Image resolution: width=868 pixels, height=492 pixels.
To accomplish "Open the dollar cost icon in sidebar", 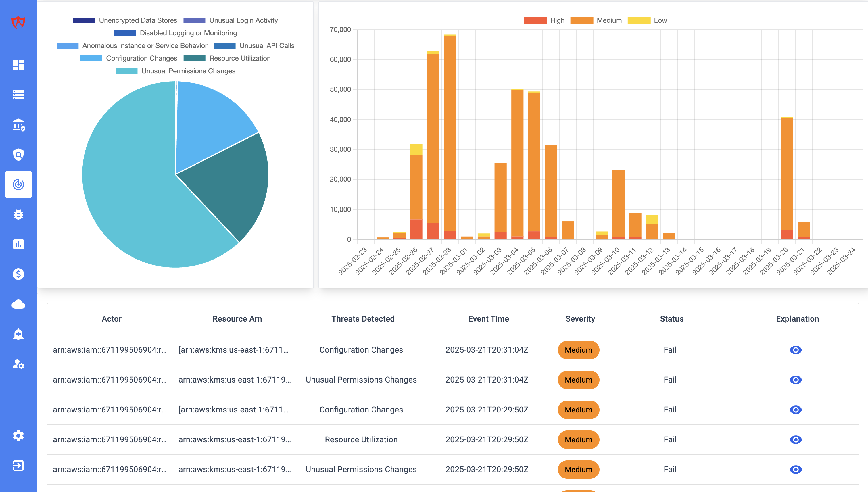I will tap(18, 274).
